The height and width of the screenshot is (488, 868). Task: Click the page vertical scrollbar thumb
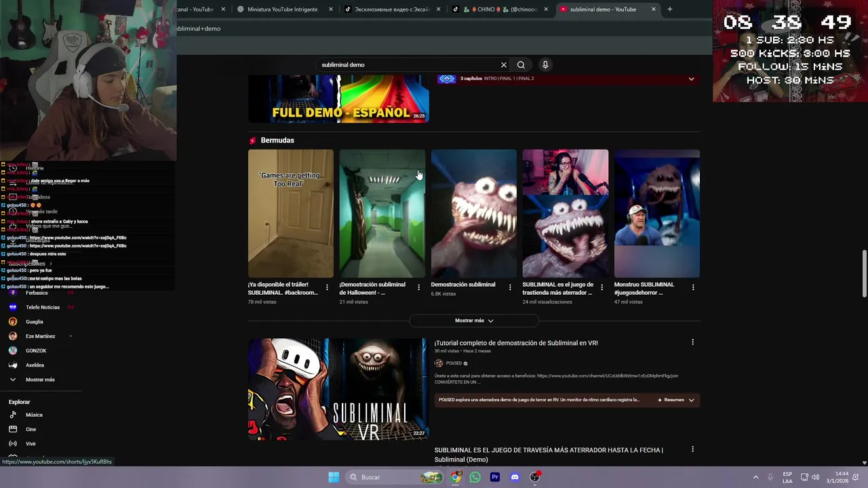pos(864,273)
